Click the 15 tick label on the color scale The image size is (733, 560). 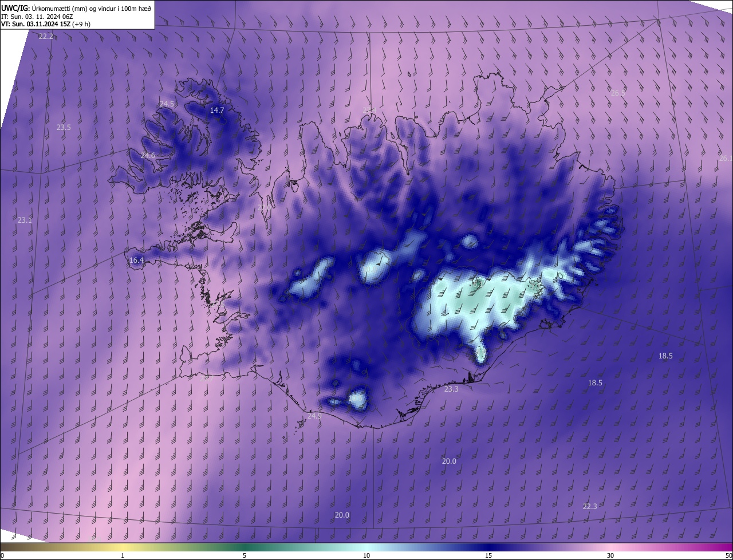coord(488,555)
